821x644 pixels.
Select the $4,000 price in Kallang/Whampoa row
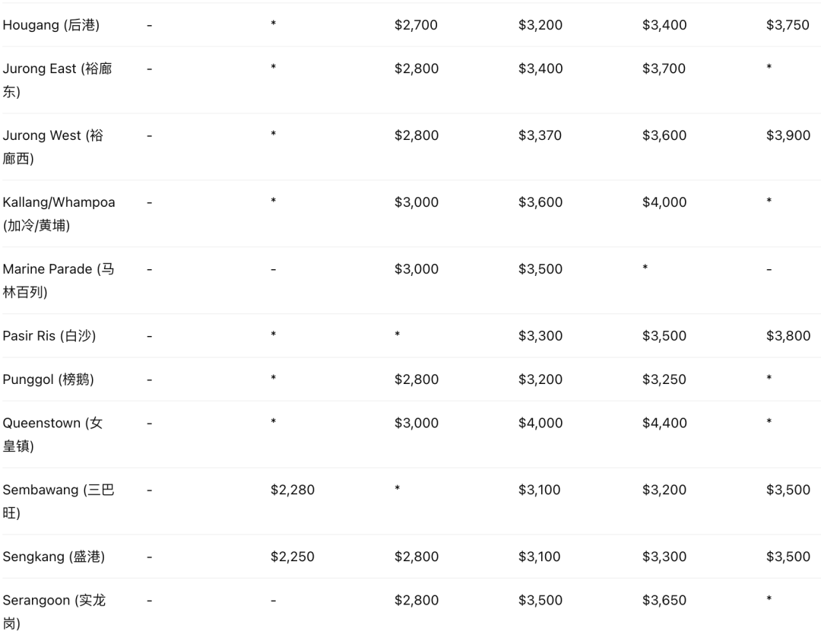click(x=664, y=202)
